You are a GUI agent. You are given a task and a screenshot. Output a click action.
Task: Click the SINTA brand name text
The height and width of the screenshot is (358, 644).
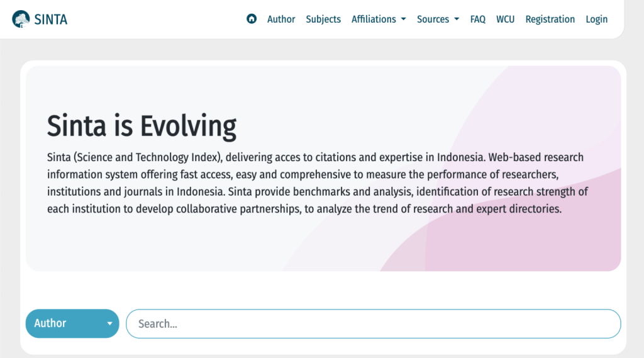pos(51,19)
